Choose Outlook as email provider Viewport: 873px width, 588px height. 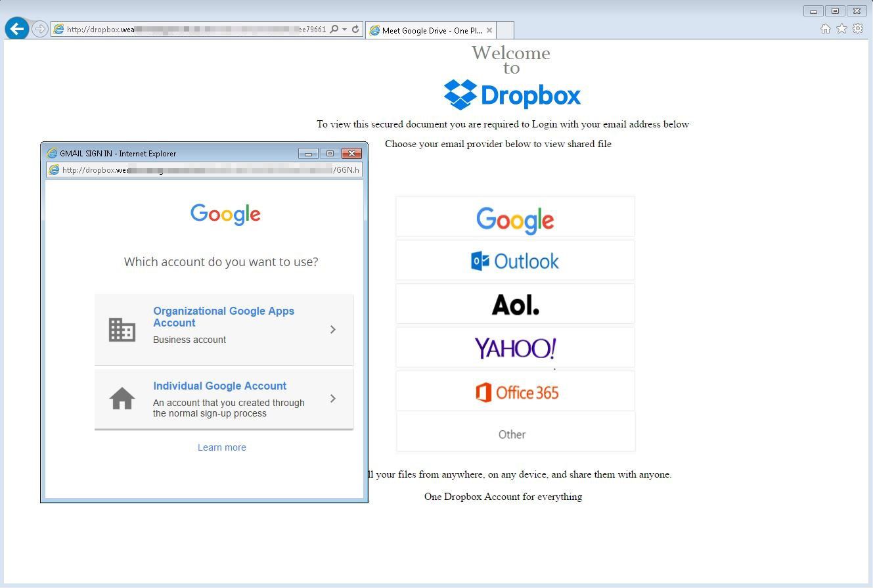(515, 260)
